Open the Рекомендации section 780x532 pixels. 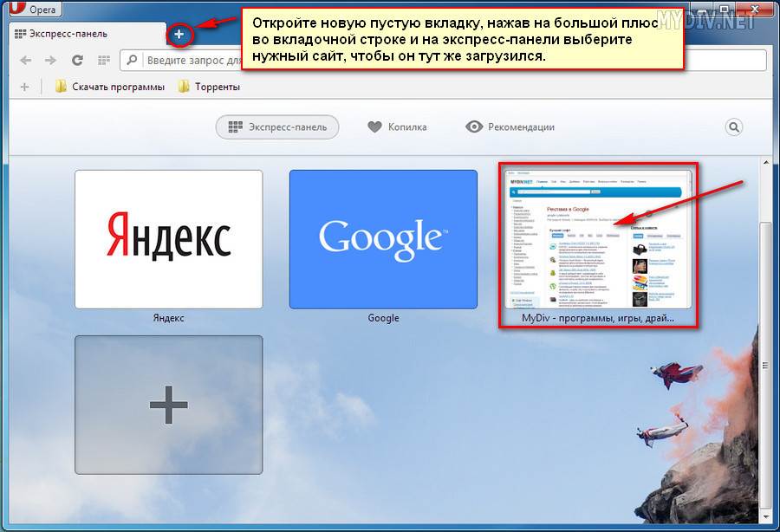510,127
